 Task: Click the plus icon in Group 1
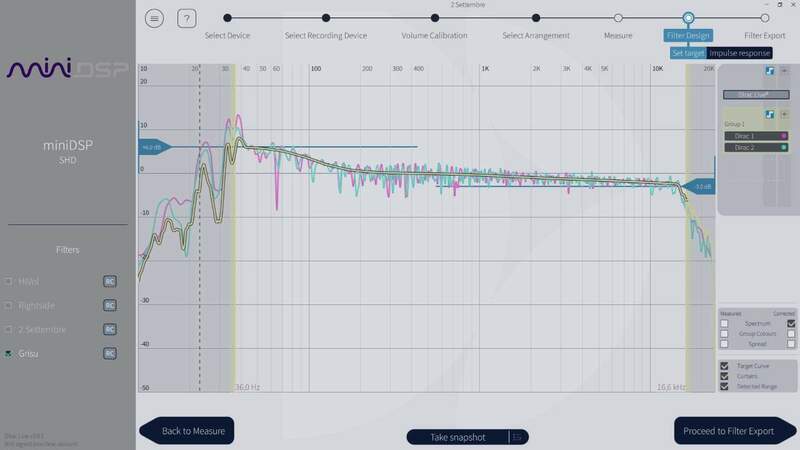[x=784, y=114]
